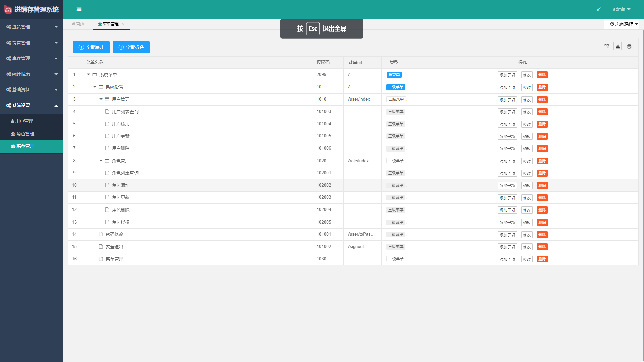Close the 菜单管理 tab
Screen dimensions: 644x362
coord(123,24)
